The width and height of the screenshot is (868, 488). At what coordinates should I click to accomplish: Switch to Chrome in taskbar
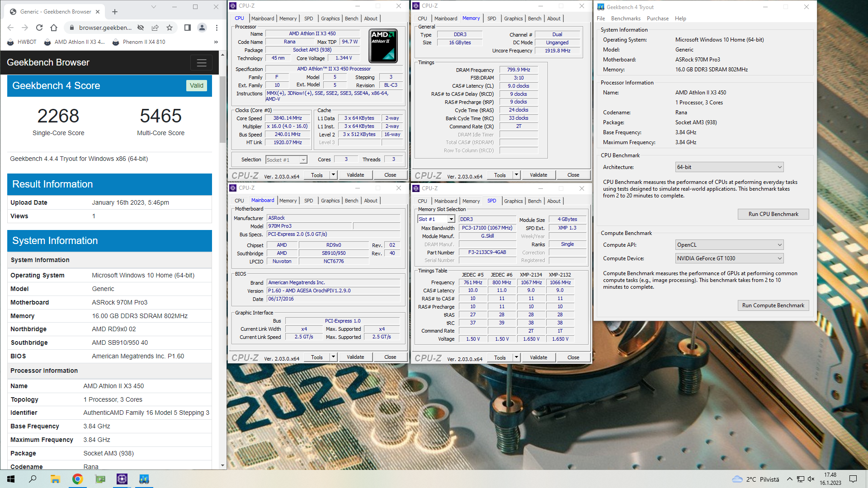click(77, 479)
